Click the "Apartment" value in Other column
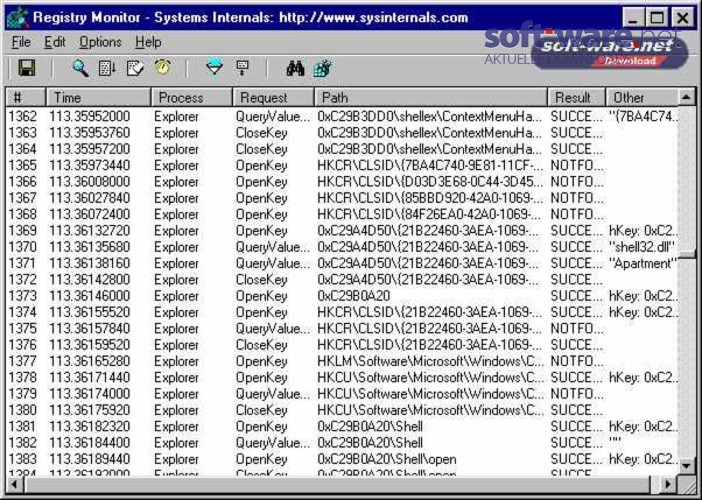The image size is (702, 500). coord(642,263)
